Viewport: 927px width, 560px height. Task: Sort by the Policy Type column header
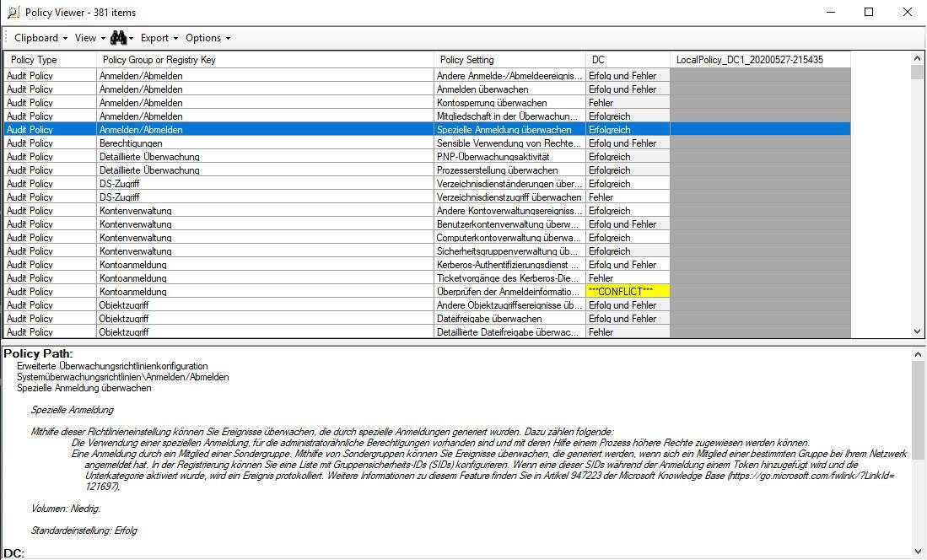coord(51,60)
